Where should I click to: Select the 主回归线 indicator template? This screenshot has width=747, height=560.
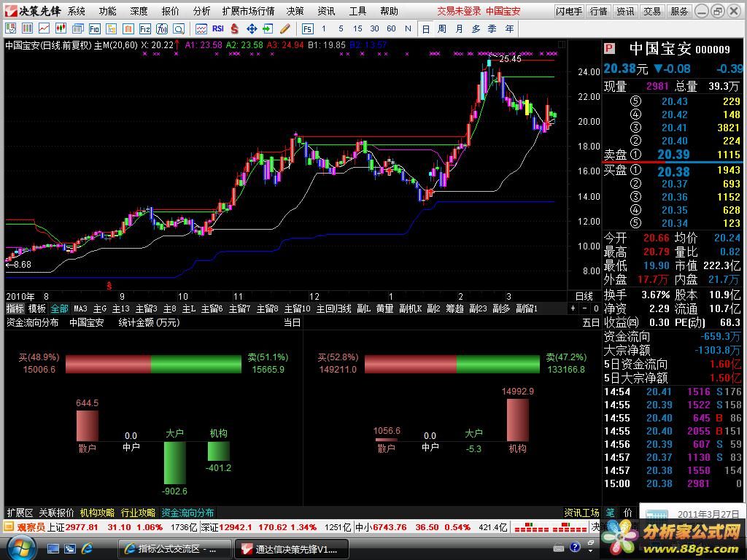point(333,308)
